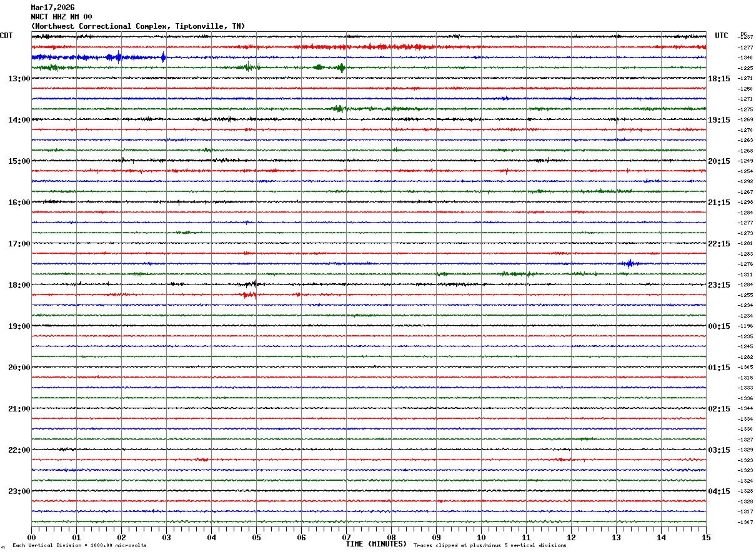Select the 21:00 CDT time label

point(19,409)
